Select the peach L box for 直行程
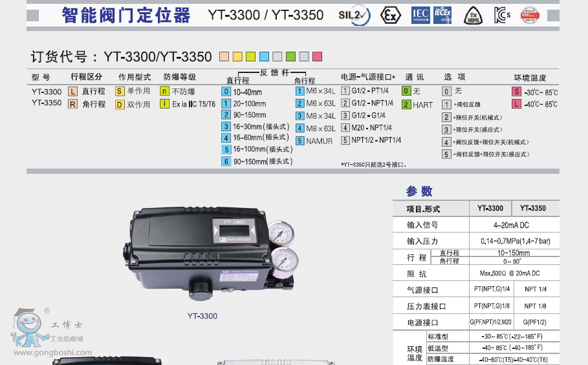 [72, 91]
